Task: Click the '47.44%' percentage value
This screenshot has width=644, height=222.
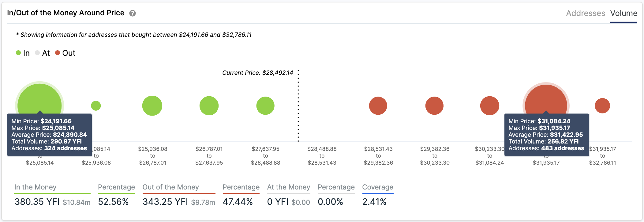Action: (x=238, y=202)
